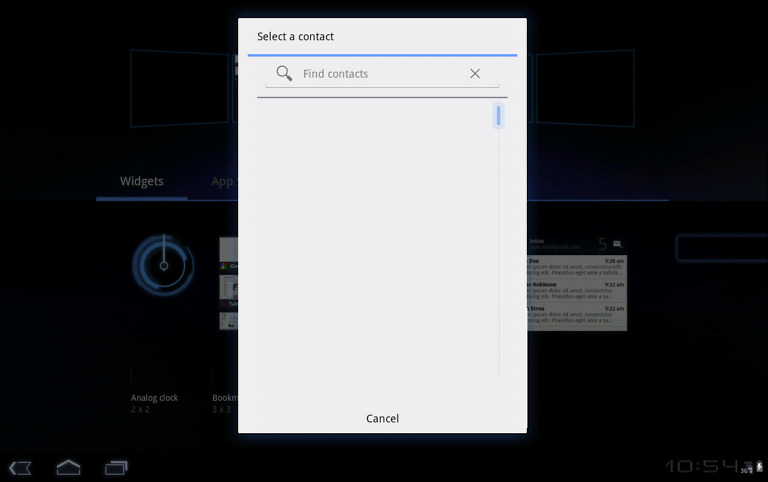Switch to the Widgets tab
Image resolution: width=768 pixels, height=482 pixels.
click(x=141, y=181)
